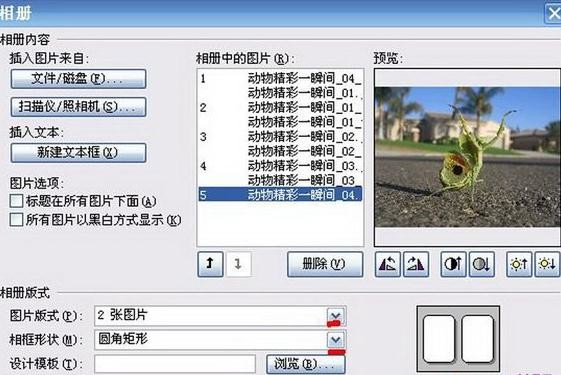Rotate picture left (counterclockwise) icon
The width and height of the screenshot is (561, 375).
pos(387,264)
